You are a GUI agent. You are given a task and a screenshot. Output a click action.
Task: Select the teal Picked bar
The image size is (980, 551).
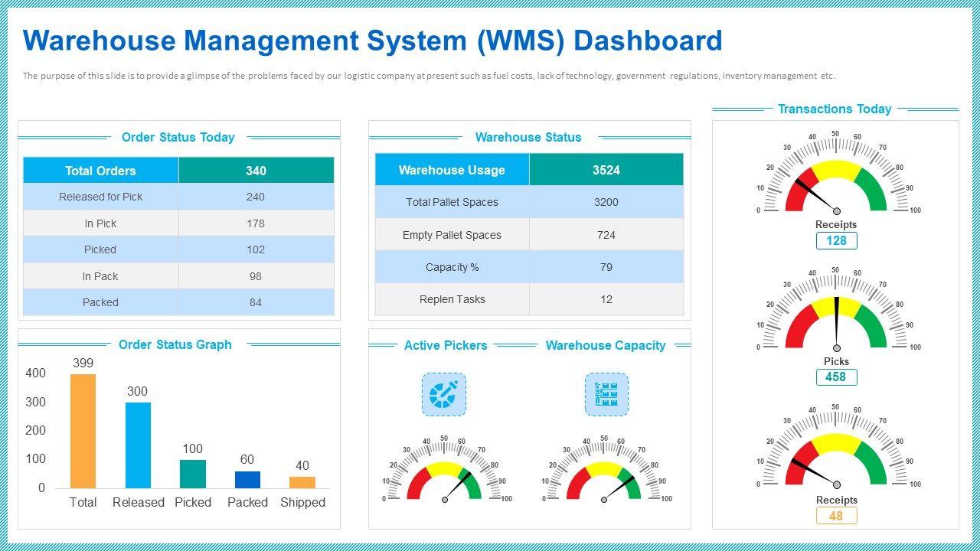(193, 474)
